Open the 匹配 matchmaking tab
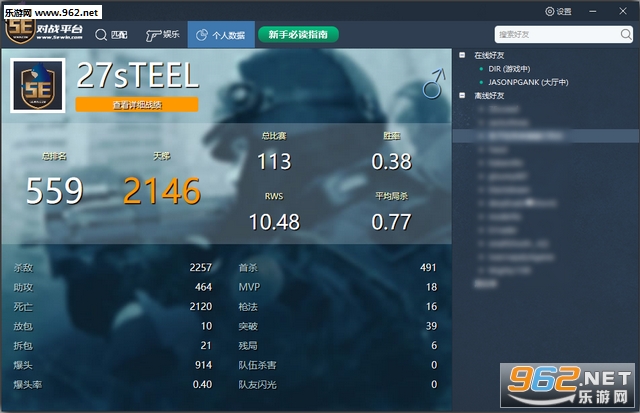Image resolution: width=640 pixels, height=413 pixels. coord(111,35)
